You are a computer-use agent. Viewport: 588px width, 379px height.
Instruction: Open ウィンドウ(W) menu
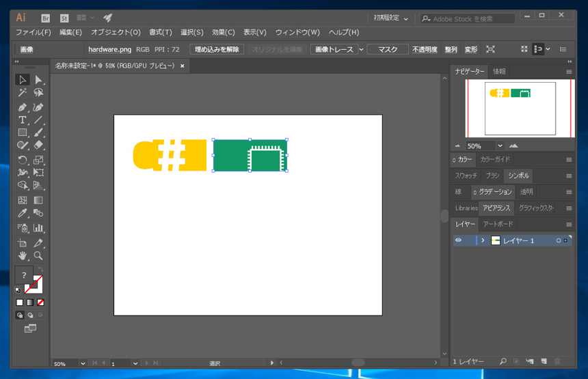(x=297, y=33)
